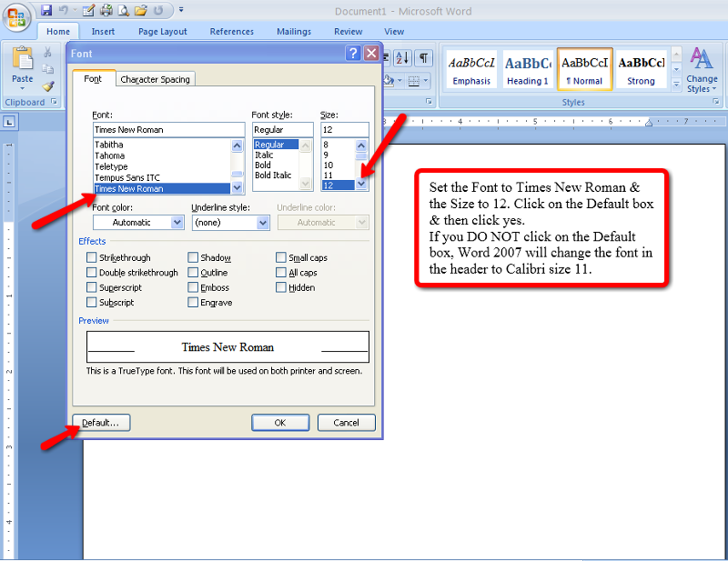
Task: Apply the Strong style
Action: tap(641, 69)
